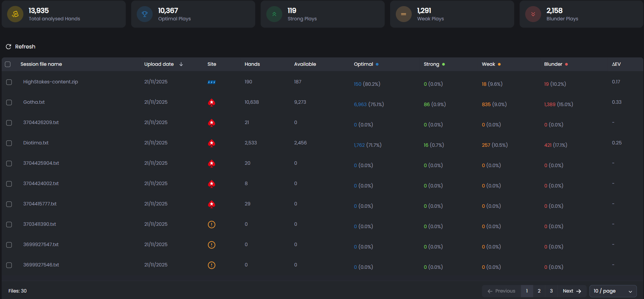The image size is (644, 299).
Task: Click the Weak Plays equals icon
Action: [404, 14]
